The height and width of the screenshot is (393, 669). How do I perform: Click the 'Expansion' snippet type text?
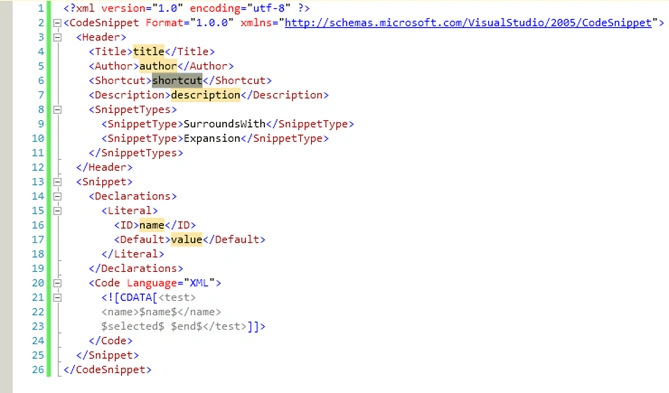212,139
